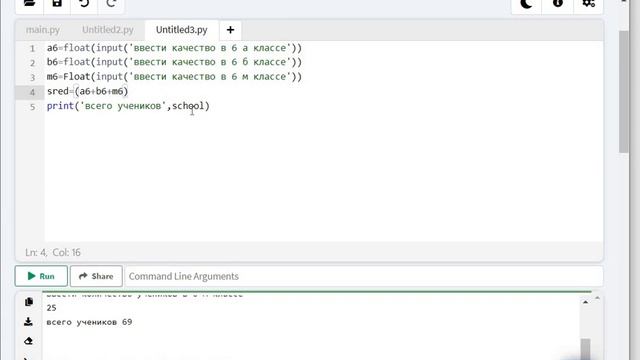This screenshot has width=640, height=360.
Task: Click 'm6=Float' code text on line 3
Action: coord(68,76)
